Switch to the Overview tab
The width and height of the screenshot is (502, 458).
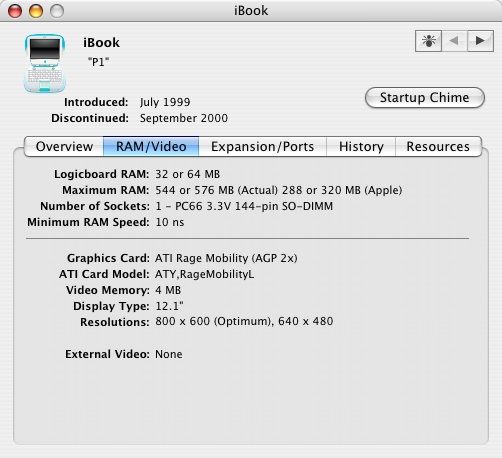[x=64, y=146]
